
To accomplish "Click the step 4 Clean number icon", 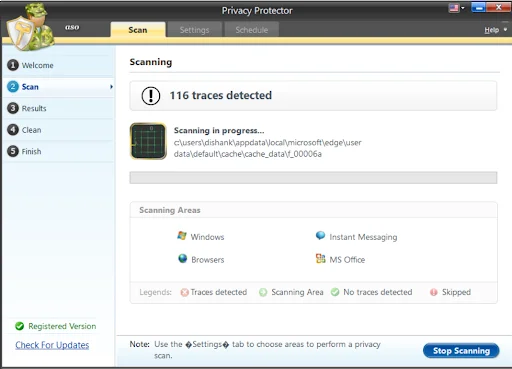I will [x=13, y=130].
